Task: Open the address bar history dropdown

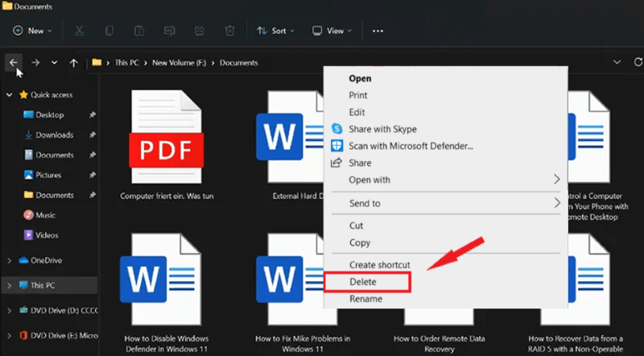Action: 617,63
